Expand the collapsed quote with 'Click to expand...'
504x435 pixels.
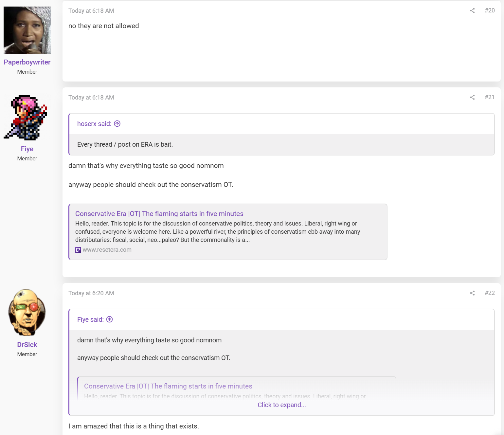point(282,405)
